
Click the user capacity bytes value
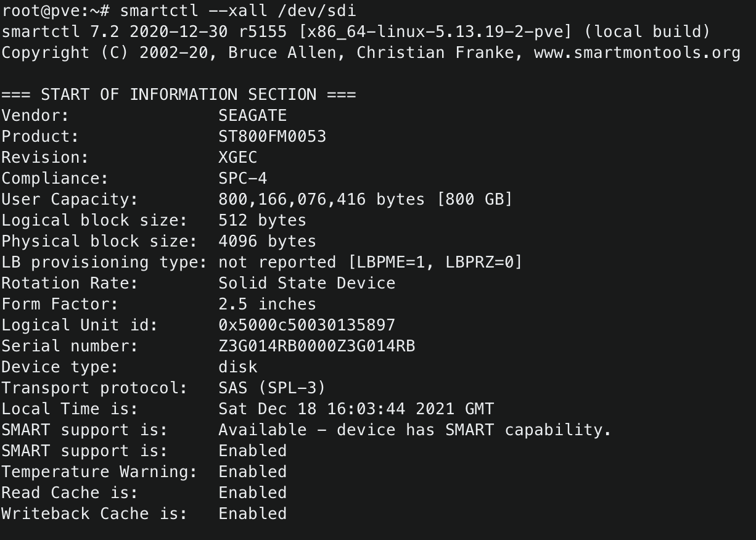321,200
